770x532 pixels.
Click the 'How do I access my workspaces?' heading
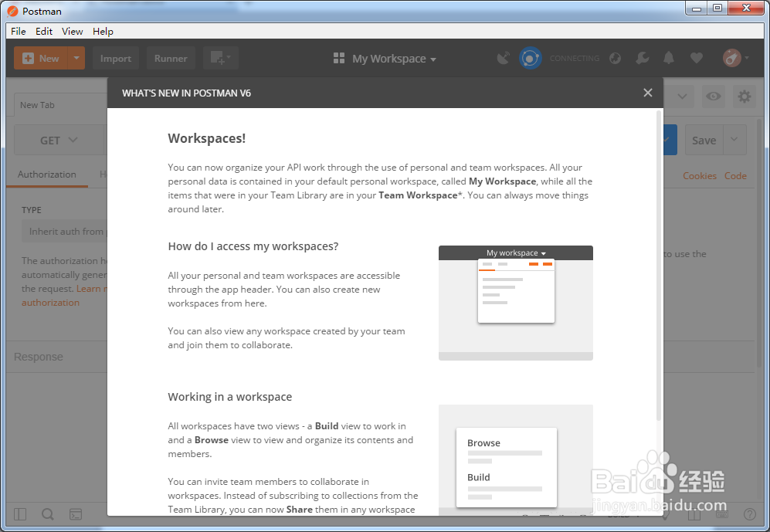point(253,246)
